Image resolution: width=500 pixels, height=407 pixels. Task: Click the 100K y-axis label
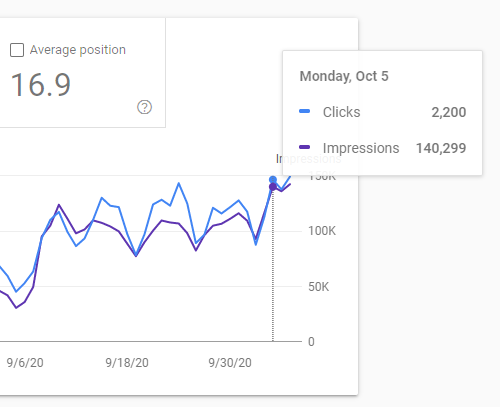pos(322,231)
